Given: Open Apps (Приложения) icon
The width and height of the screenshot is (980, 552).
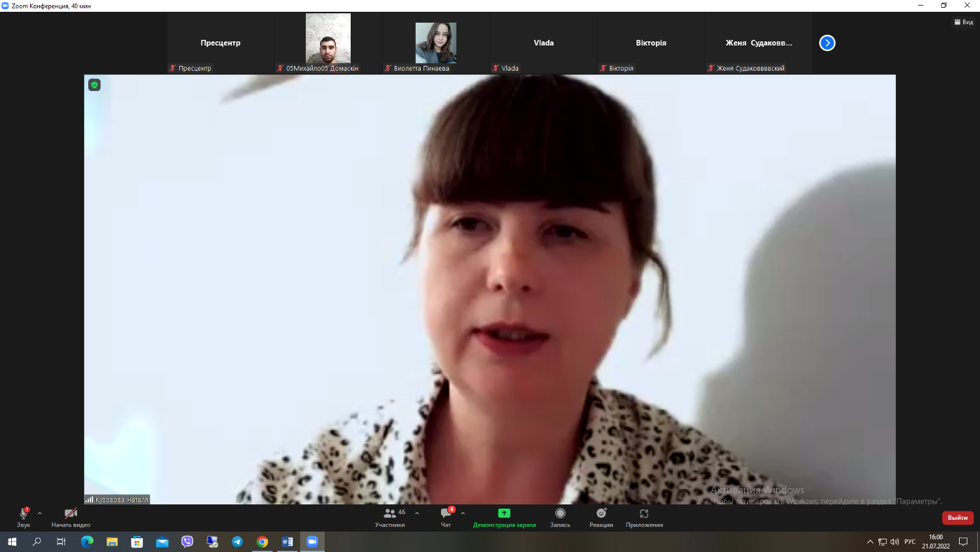Looking at the screenshot, I should (644, 513).
